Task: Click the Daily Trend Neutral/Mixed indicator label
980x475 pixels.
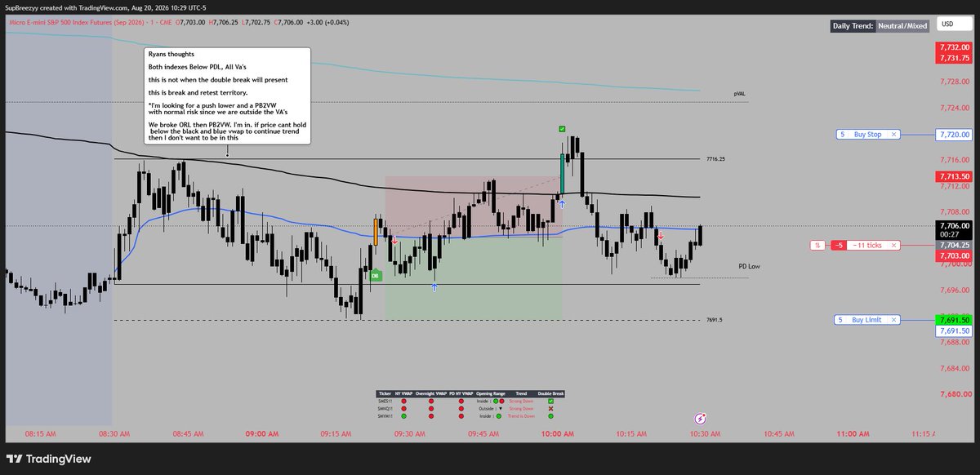Action: 880,26
